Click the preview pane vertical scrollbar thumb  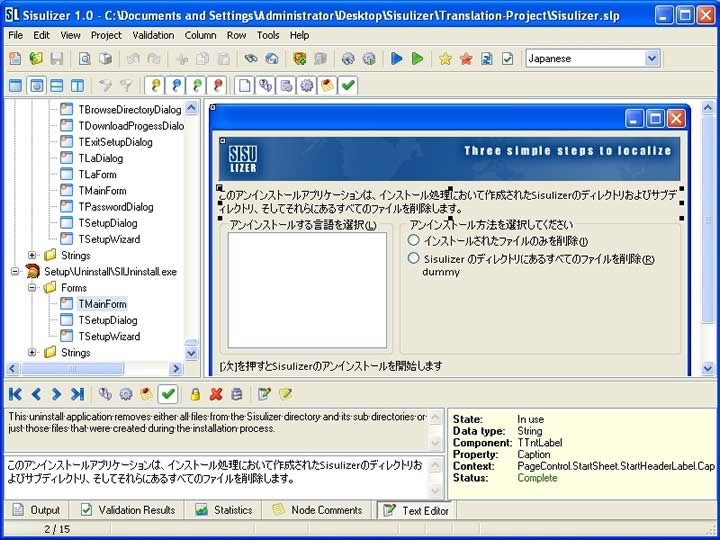tap(708, 218)
